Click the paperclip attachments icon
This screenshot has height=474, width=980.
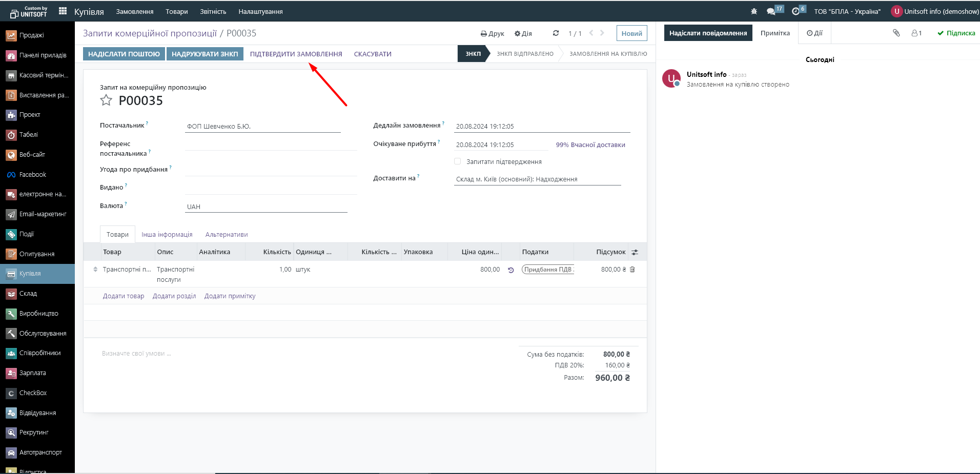click(x=896, y=33)
